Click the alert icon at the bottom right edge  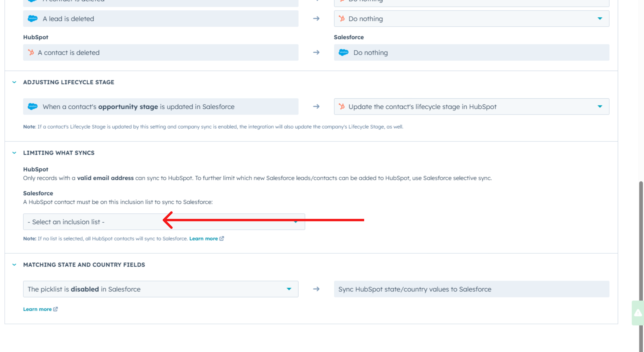(638, 312)
